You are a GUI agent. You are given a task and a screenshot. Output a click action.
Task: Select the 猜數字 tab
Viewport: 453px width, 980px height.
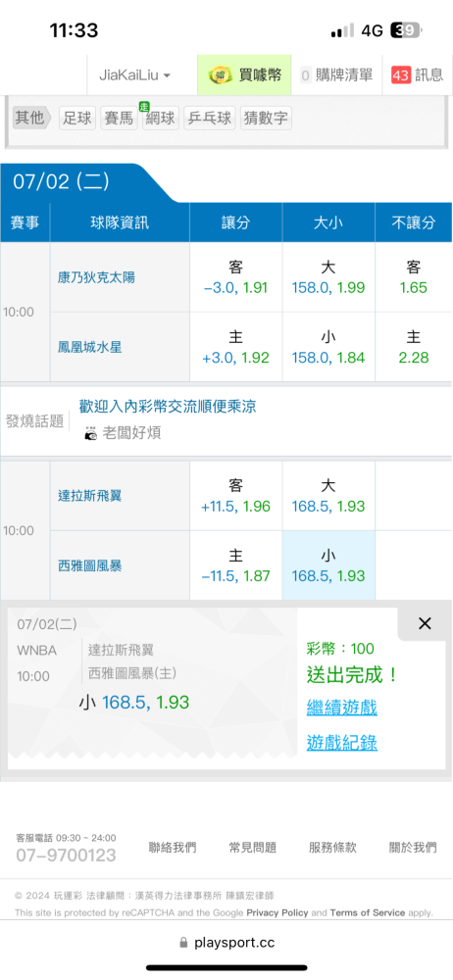(266, 119)
